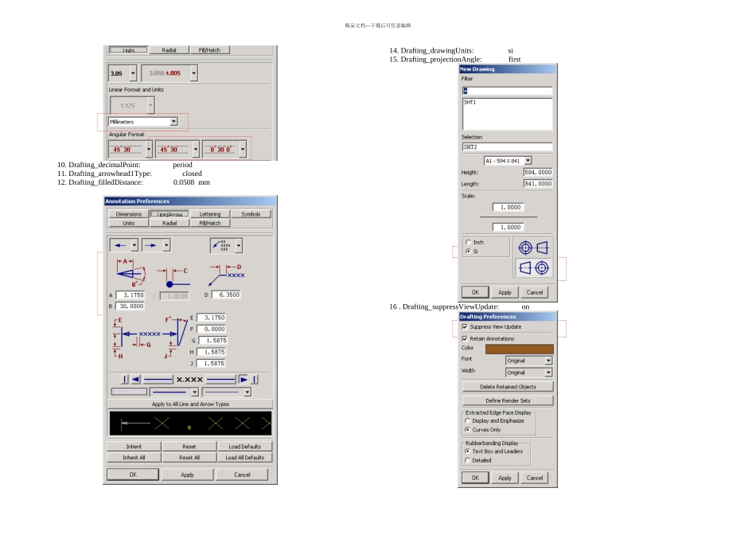Click Apply to All Line and Arrow Types
Image resolution: width=756 pixels, height=535 pixels.
pos(190,404)
